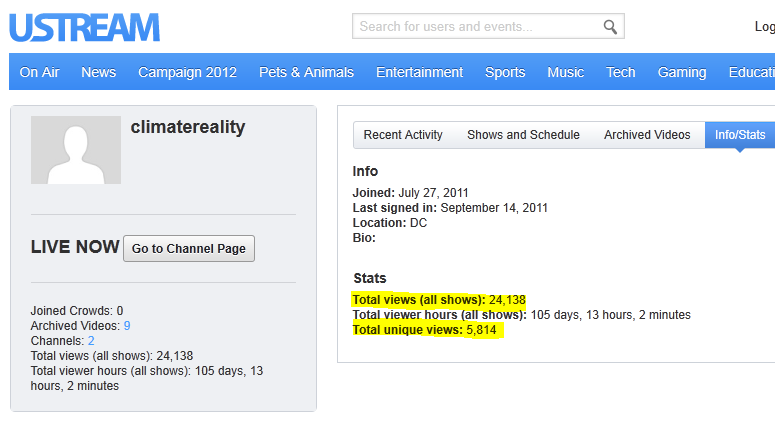The image size is (775, 425).
Task: Click the search magnifier icon
Action: tap(610, 27)
